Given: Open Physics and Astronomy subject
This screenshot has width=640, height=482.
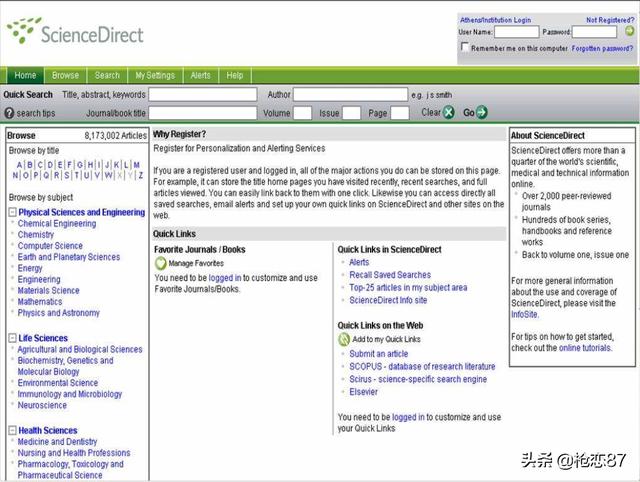Looking at the screenshot, I should (x=58, y=313).
